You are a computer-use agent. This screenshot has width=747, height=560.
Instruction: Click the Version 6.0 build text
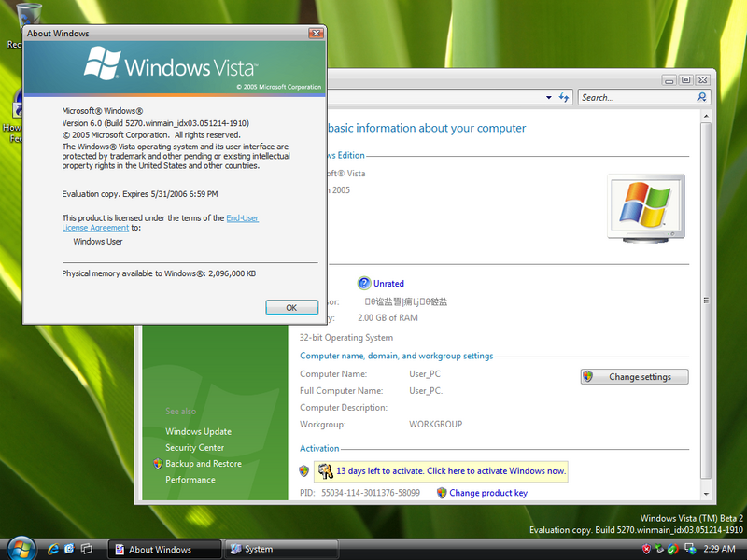click(x=155, y=123)
